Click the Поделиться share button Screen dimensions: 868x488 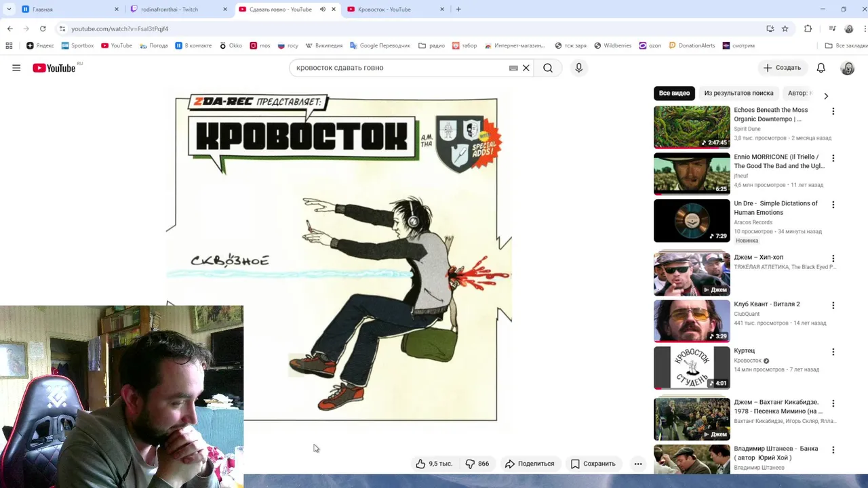tap(530, 464)
